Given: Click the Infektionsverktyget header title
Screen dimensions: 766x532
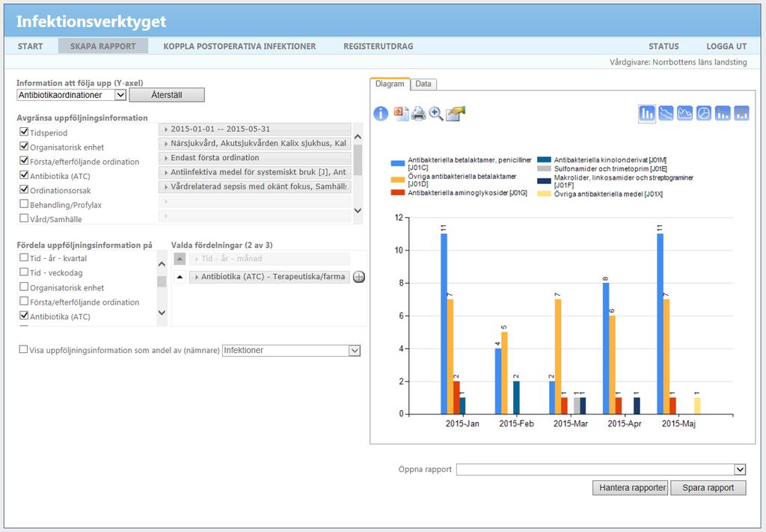Looking at the screenshot, I should click(x=91, y=22).
